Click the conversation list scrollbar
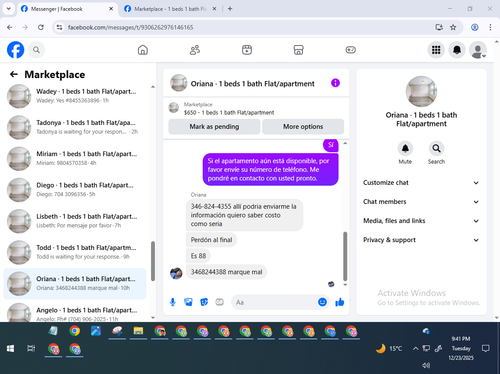The height and width of the screenshot is (374, 500). 153,261
